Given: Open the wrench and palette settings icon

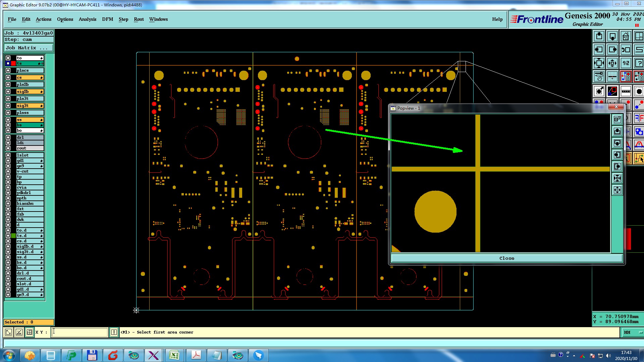Looking at the screenshot, I should [599, 76].
